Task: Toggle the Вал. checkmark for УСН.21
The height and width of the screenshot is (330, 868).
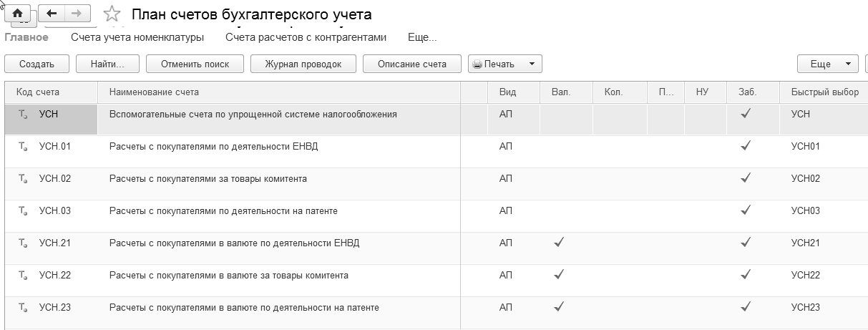Action: (560, 243)
